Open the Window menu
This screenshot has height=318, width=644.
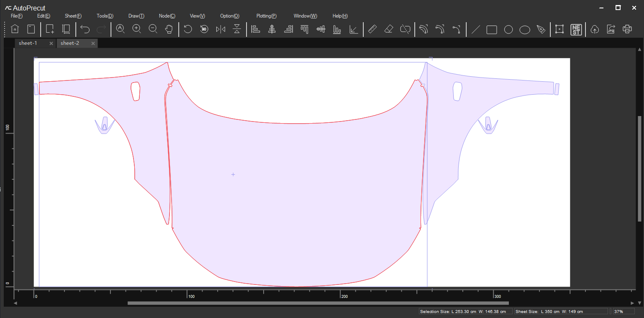click(305, 16)
